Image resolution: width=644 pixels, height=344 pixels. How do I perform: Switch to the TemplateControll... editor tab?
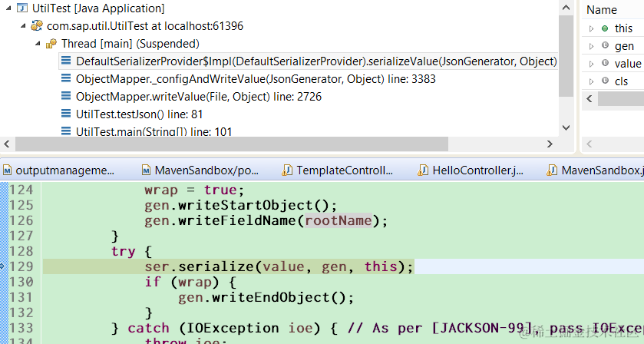coord(345,170)
